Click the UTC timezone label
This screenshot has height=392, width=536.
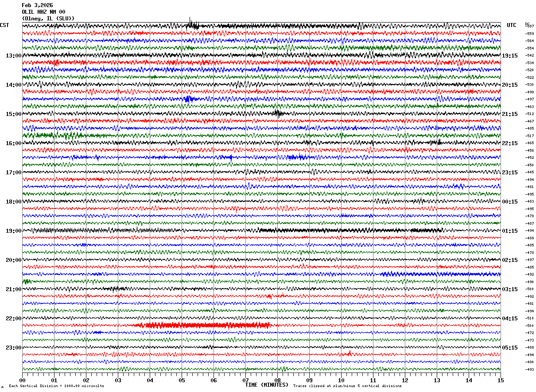512,25
